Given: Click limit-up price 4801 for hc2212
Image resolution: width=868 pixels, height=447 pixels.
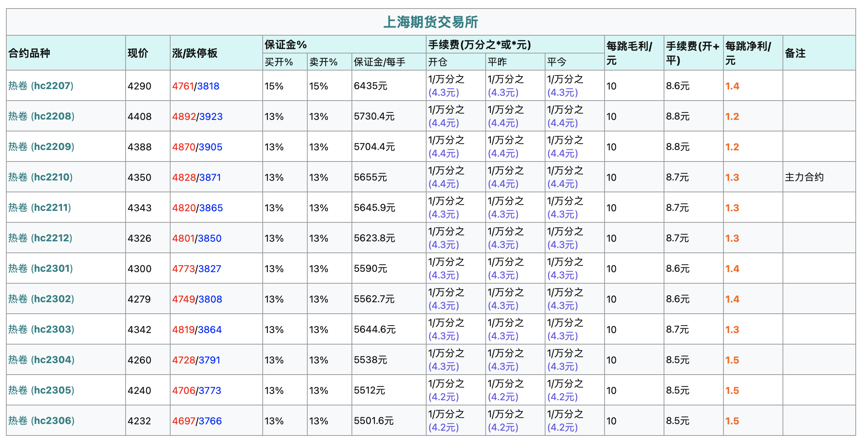Looking at the screenshot, I should coord(183,238).
